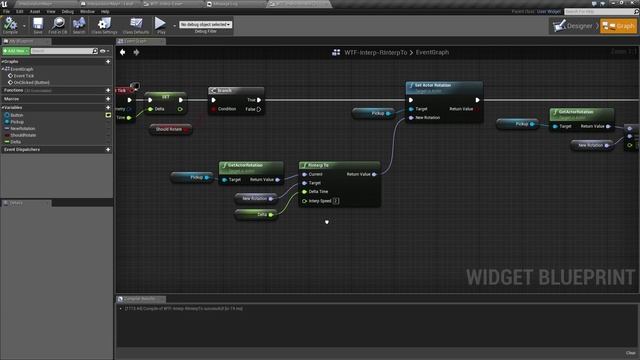Click the Return Value pin of RInterp To

[x=374, y=174]
